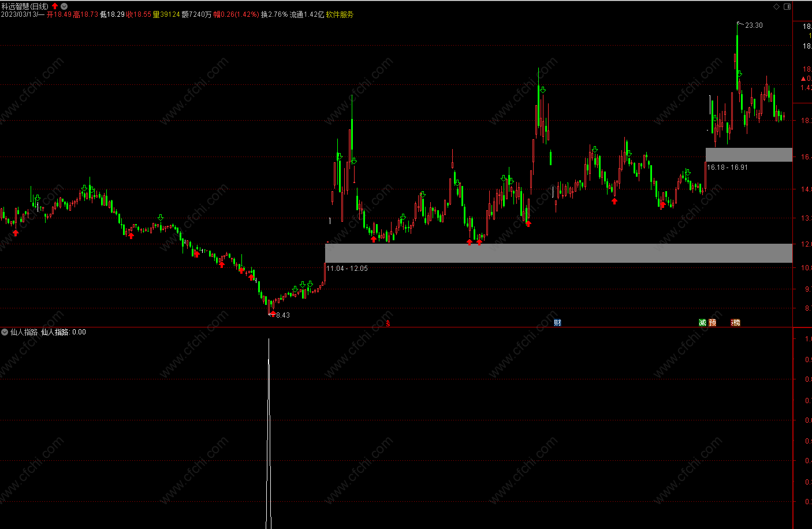Click the green sell arrow near the 23.30 peak

[739, 74]
